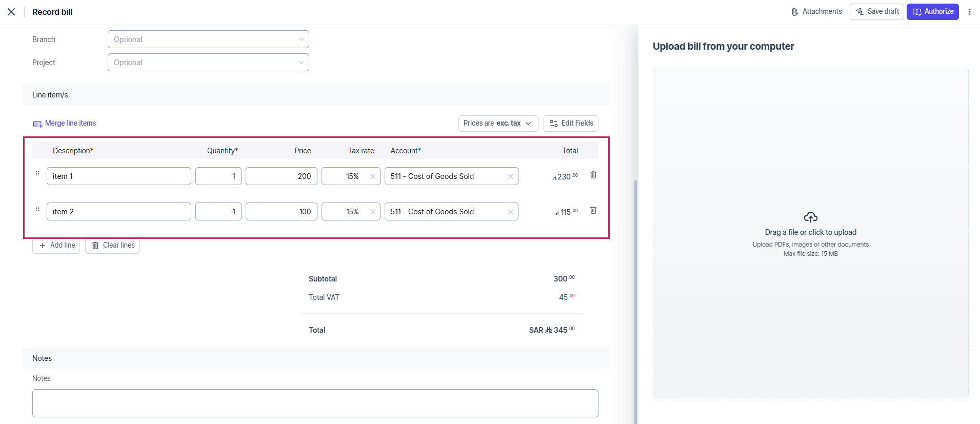Click the Max file size: 15 MB text
Viewport: 980px width, 424px height.
[810, 254]
